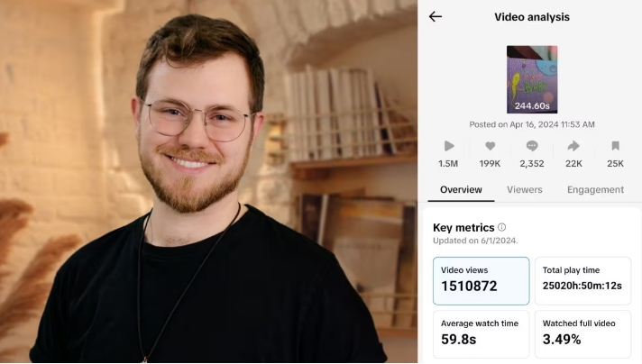
Task: Tap the share arrow icon
Action: pos(573,146)
